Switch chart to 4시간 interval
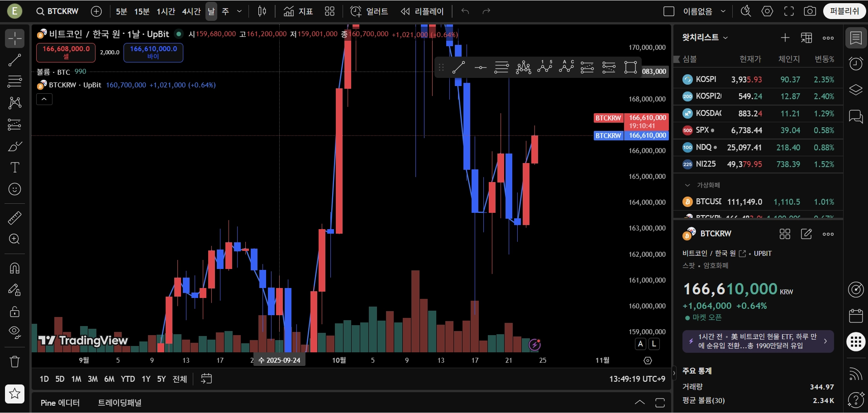Viewport: 868px width, 413px height. (191, 11)
